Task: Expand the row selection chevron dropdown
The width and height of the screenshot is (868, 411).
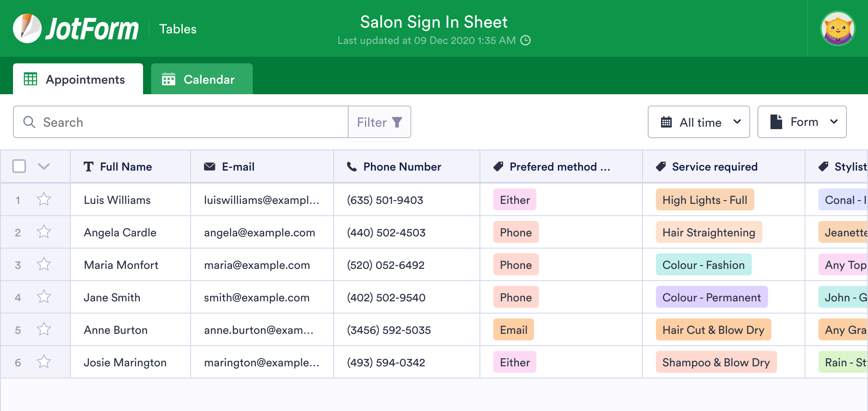Action: [x=43, y=166]
